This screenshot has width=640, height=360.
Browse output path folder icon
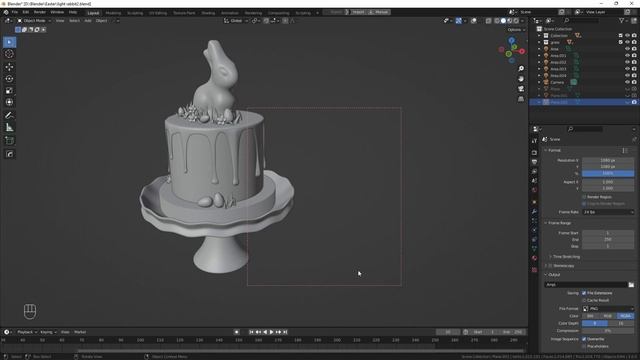(631, 284)
